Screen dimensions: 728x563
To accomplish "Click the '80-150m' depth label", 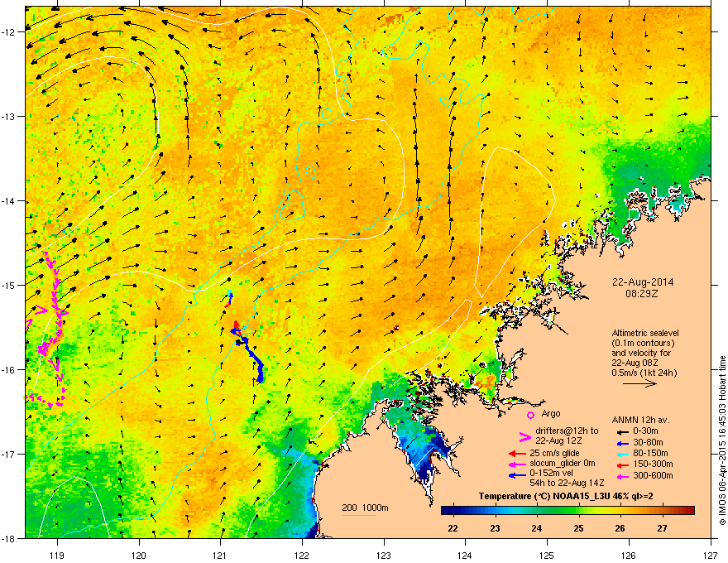I will click(650, 454).
